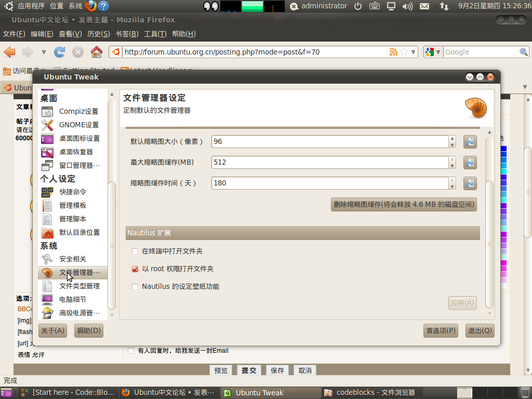532x399 pixels.
Task: Open Firefox History menu (历史)
Action: coord(99,34)
